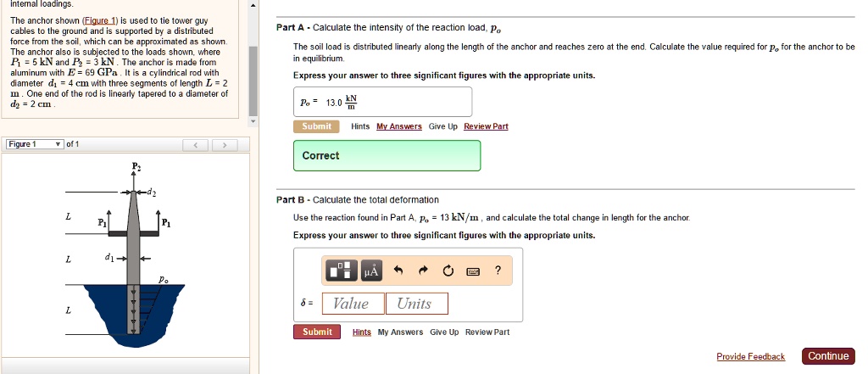The image size is (868, 374).
Task: Show keyboard shortcuts icon
Action: click(473, 271)
